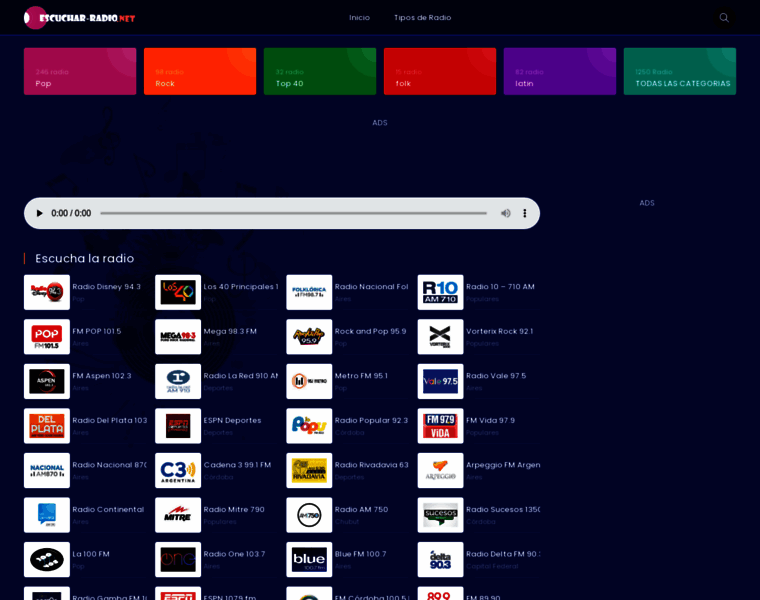Click the Rock and Pop 95.9 logo

309,337
